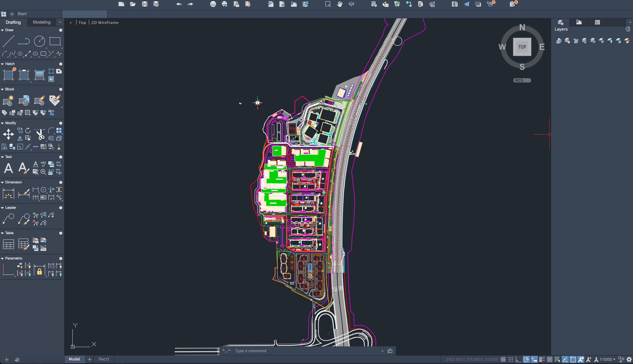This screenshot has width=633, height=364.
Task: Toggle Ortho mode in status bar
Action: [x=518, y=359]
